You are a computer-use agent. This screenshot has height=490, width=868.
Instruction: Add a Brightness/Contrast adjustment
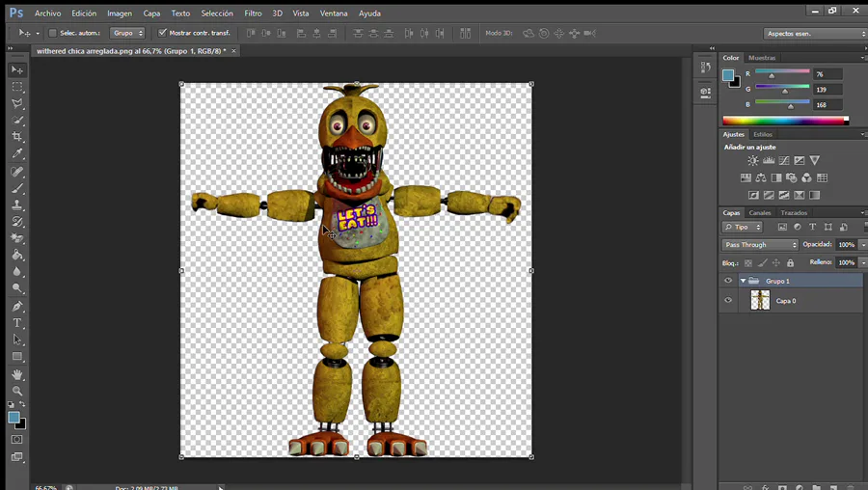point(753,160)
